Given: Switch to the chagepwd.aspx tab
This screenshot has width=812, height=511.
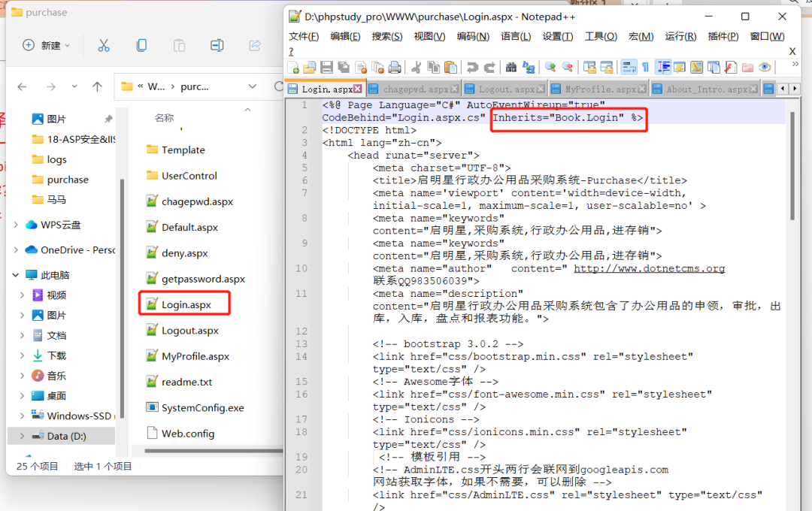Looking at the screenshot, I should point(415,89).
